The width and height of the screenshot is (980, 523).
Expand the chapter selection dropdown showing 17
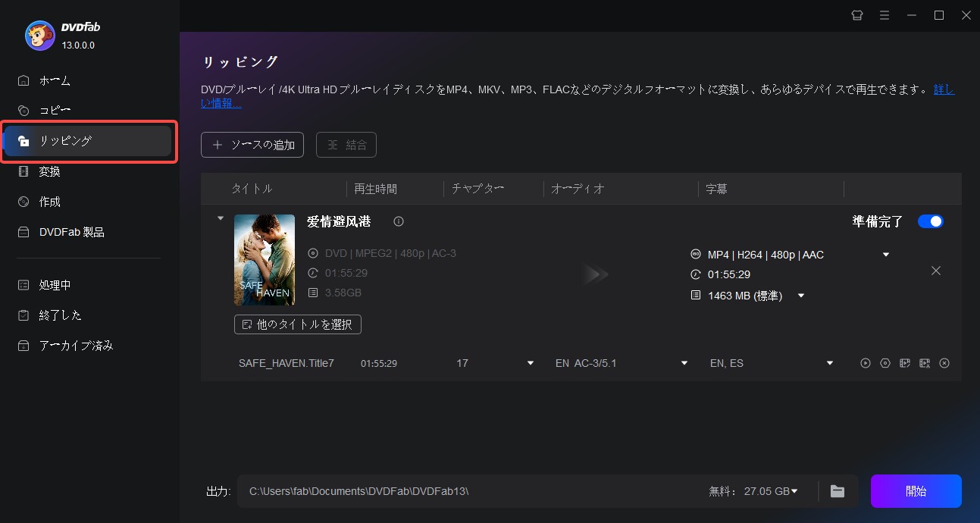pyautogui.click(x=529, y=363)
